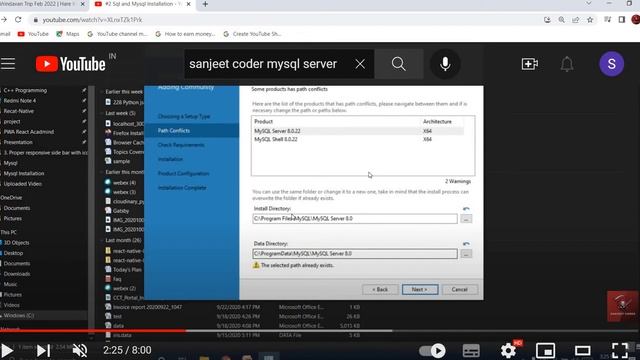This screenshot has height=360, width=640.
Task: Open Mysql Installation folder in sidebar
Action: pos(24,173)
